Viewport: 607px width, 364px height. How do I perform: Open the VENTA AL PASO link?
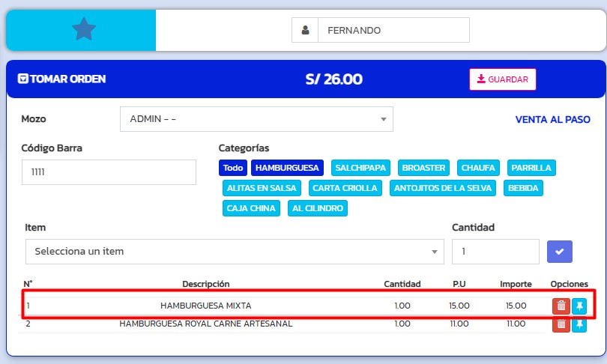[552, 120]
